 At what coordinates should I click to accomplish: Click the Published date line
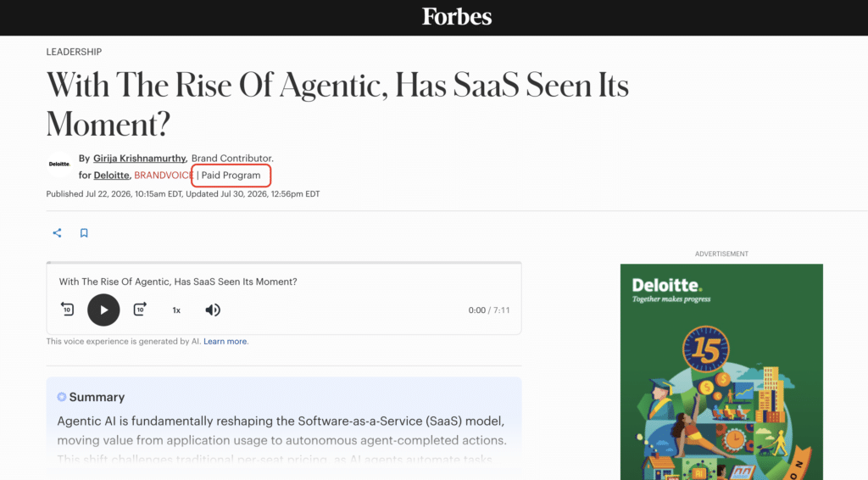[183, 193]
